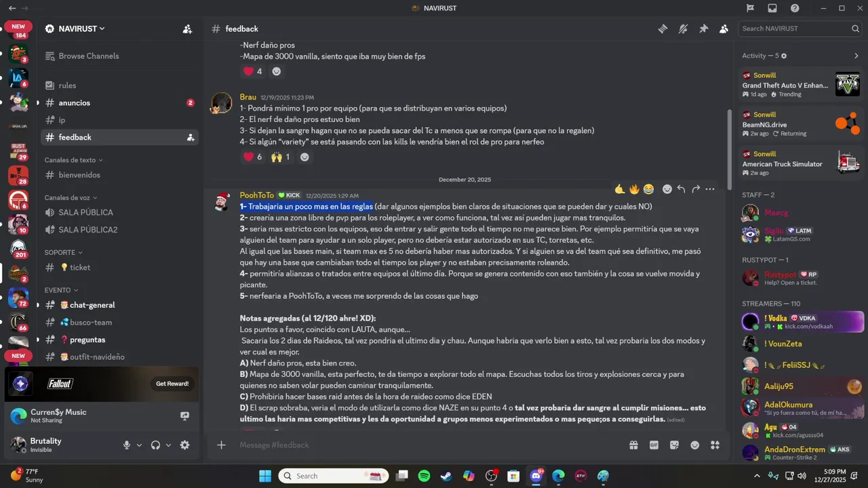This screenshot has height=488, width=868.
Task: Open the sticker picker icon
Action: click(x=674, y=445)
